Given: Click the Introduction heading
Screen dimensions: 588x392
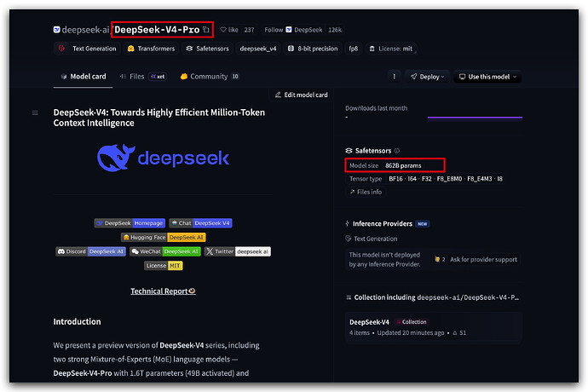Looking at the screenshot, I should [x=77, y=322].
